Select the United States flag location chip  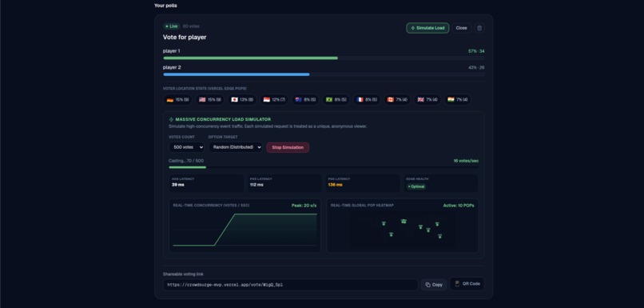pos(210,99)
